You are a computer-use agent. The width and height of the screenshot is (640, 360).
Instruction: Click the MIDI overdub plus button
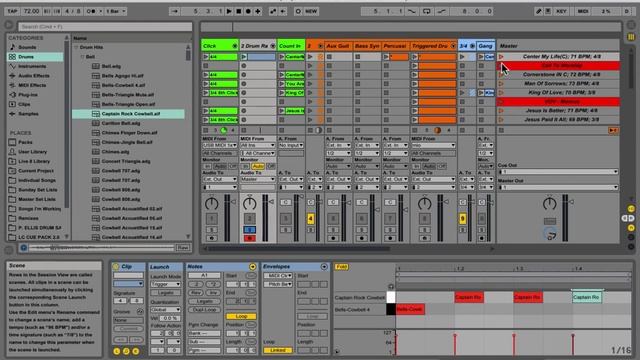258,11
